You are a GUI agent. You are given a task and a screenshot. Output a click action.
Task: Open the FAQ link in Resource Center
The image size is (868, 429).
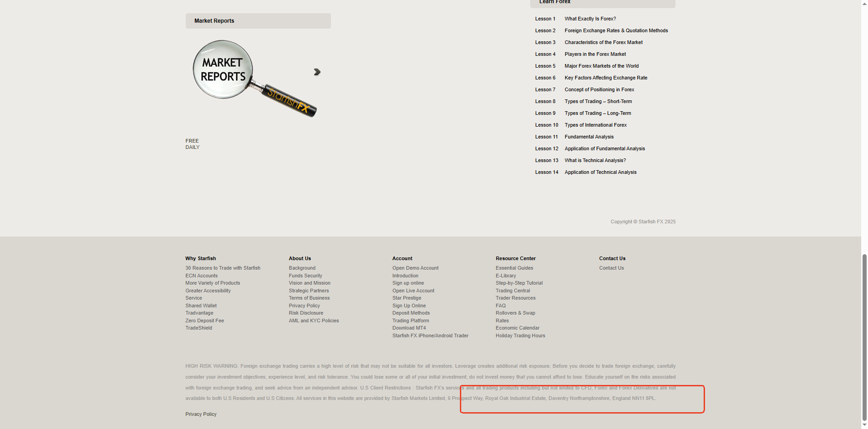(500, 306)
